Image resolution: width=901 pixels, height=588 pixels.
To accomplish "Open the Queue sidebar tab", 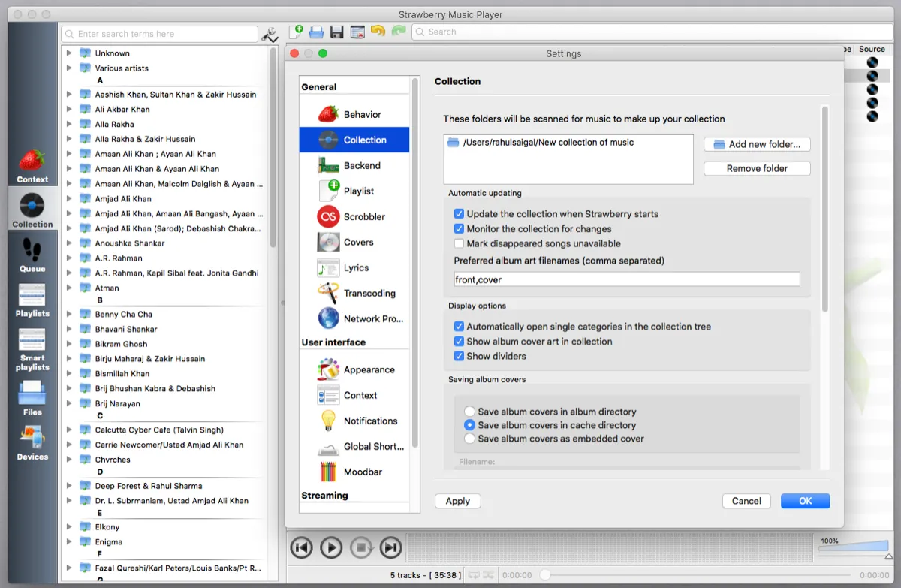I will point(32,255).
